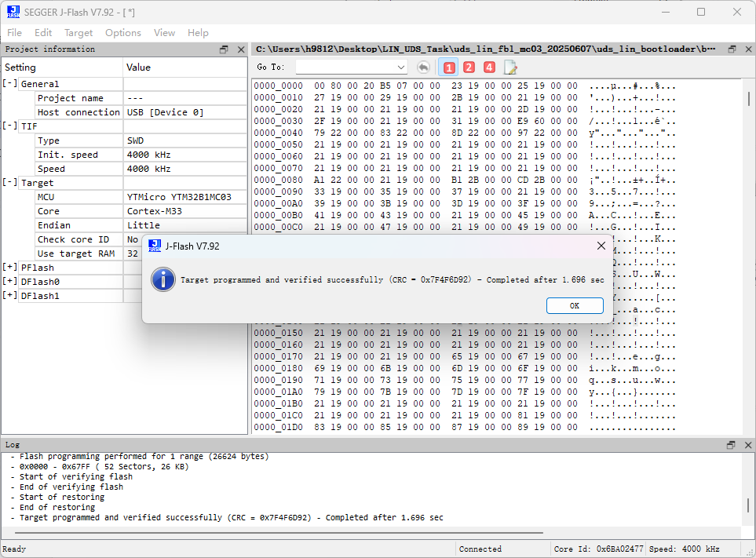
Task: Maximize the SEGGER J-Flash window
Action: tap(701, 12)
